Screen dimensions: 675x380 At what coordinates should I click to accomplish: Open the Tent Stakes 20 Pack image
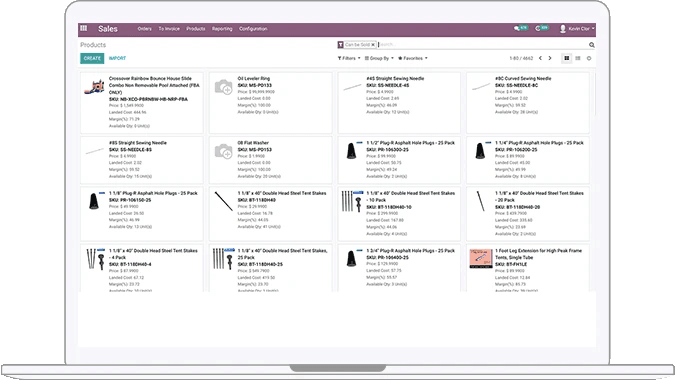point(480,201)
